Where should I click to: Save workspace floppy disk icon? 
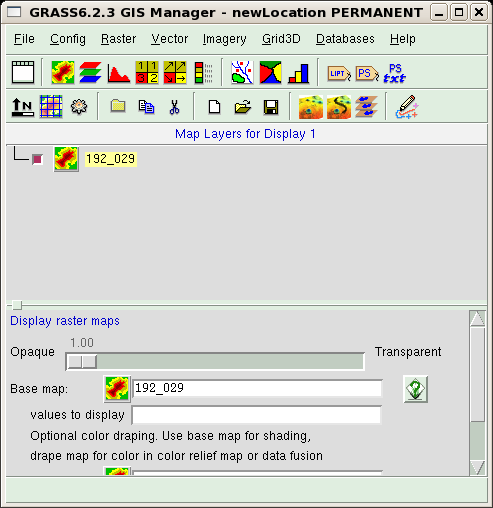(271, 107)
